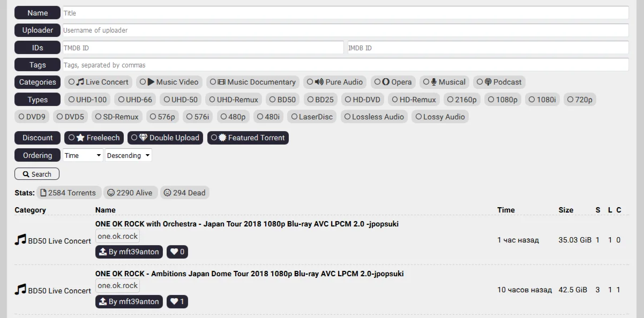Click the microphone icon next to Musical
This screenshot has height=318, width=644.
[x=434, y=82]
